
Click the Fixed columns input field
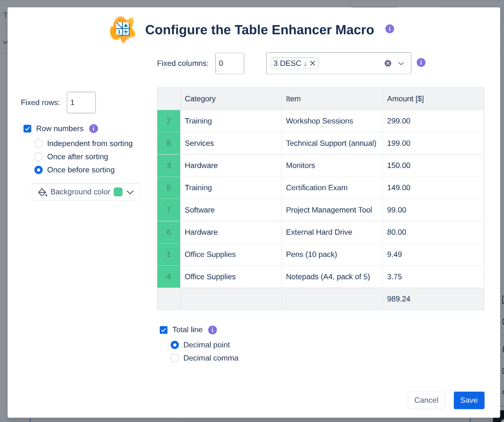(x=229, y=63)
